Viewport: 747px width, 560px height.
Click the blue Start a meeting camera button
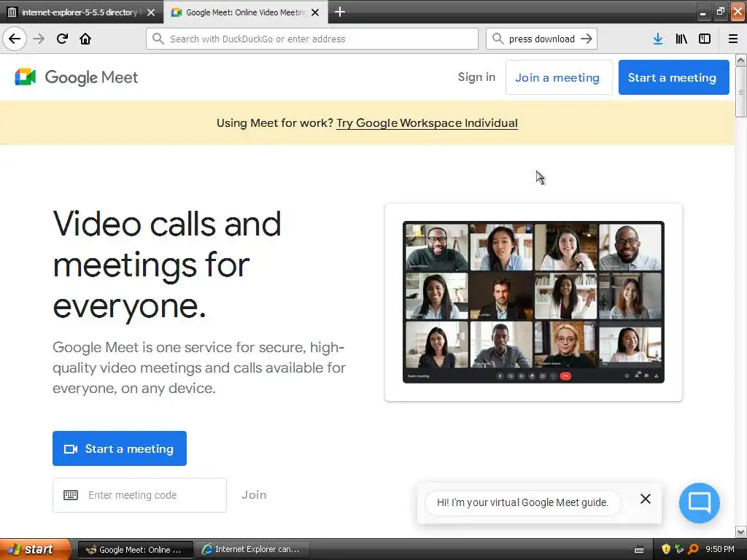coord(120,448)
